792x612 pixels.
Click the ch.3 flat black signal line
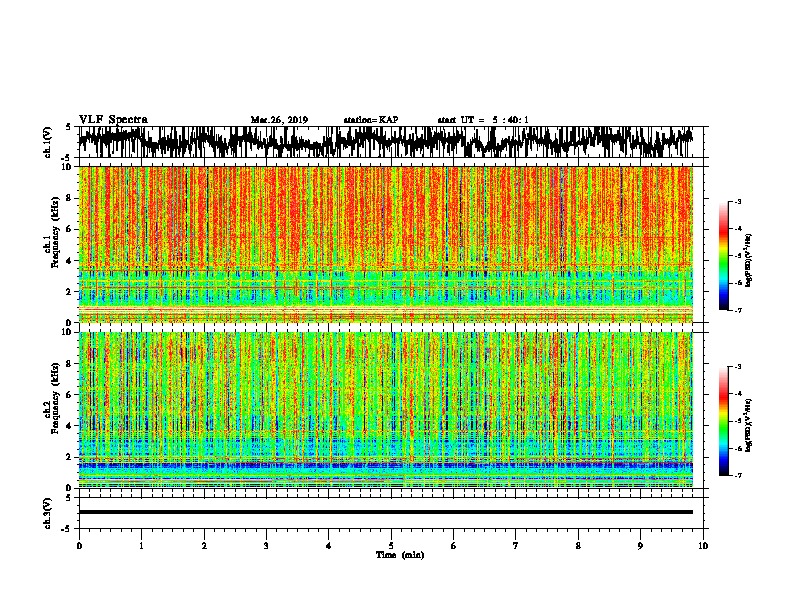(386, 512)
